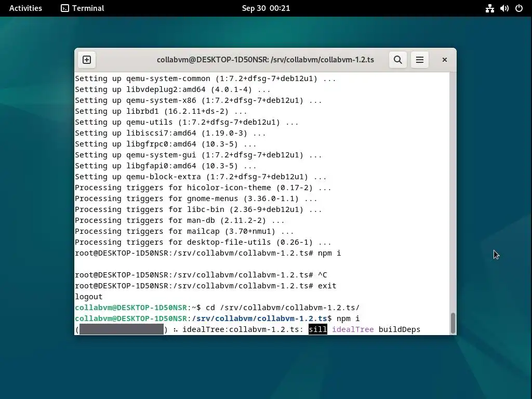Open the Terminal app menu in top bar
532x399 pixels.
(x=83, y=8)
